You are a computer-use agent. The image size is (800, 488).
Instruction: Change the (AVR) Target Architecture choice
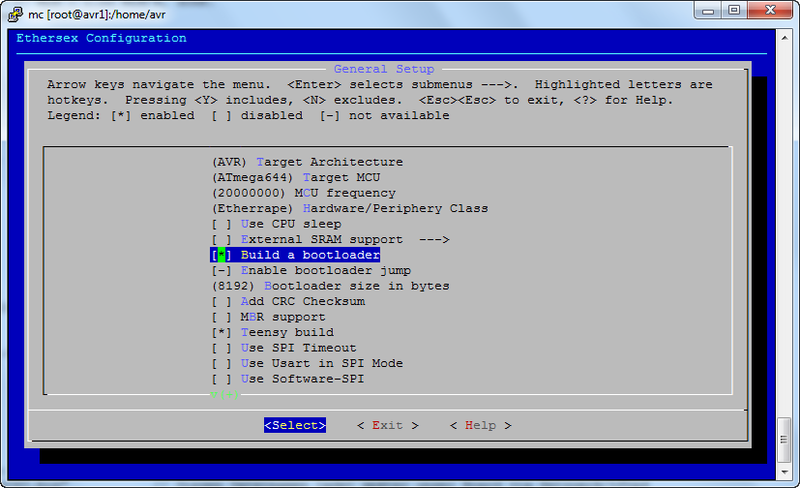pyautogui.click(x=307, y=162)
